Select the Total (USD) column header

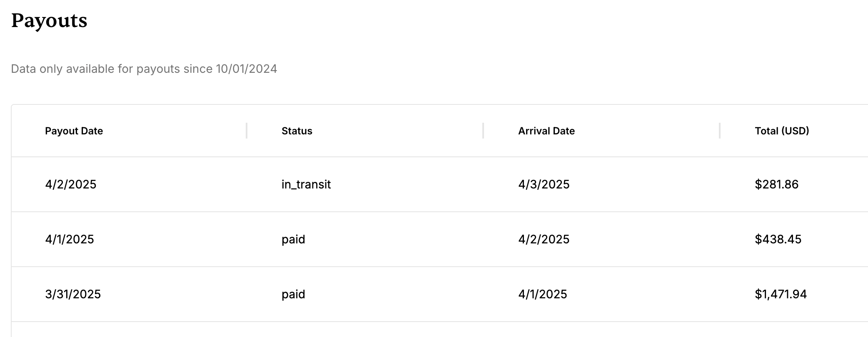coord(781,131)
